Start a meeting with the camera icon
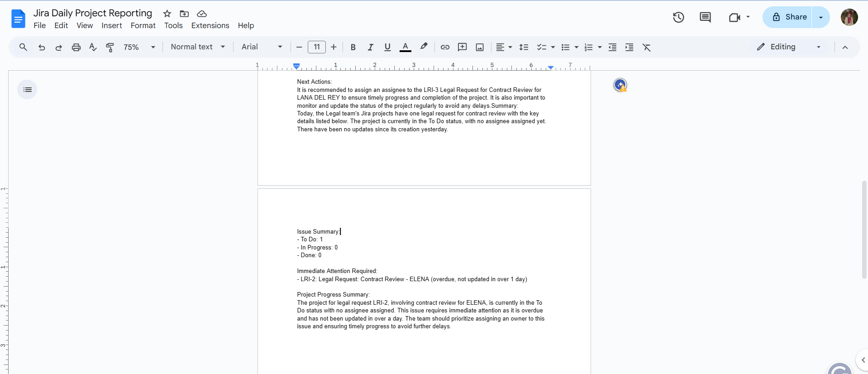 coord(734,17)
